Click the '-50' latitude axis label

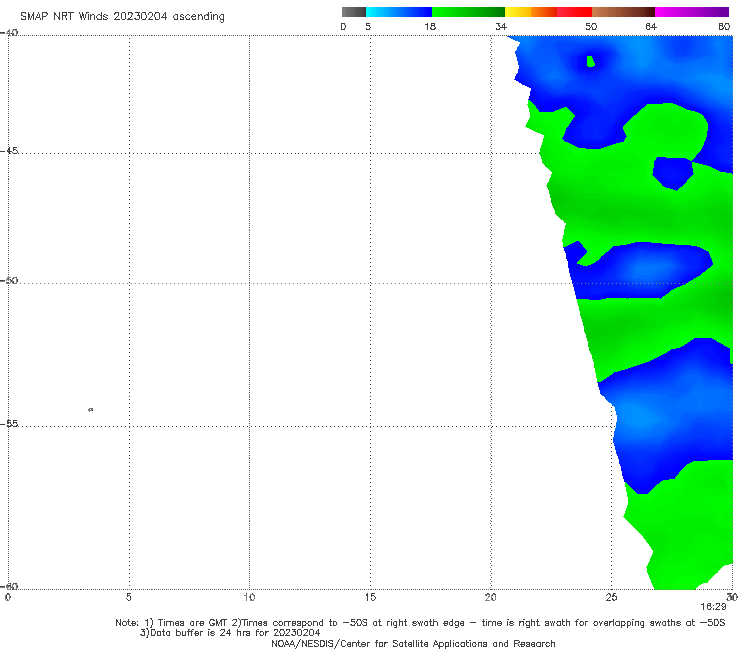9,280
